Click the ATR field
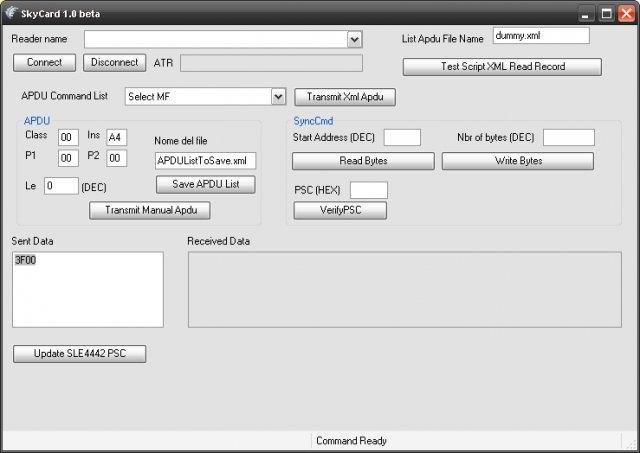 coord(271,63)
